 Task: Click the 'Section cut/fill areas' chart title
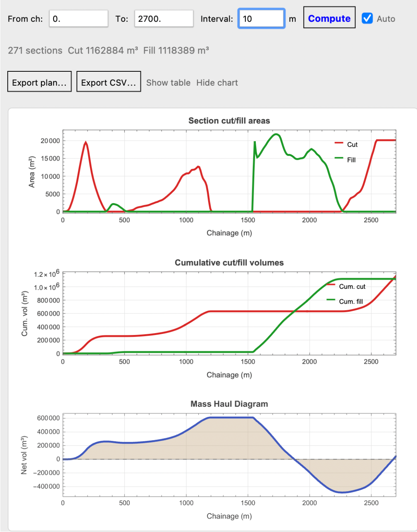tap(229, 121)
